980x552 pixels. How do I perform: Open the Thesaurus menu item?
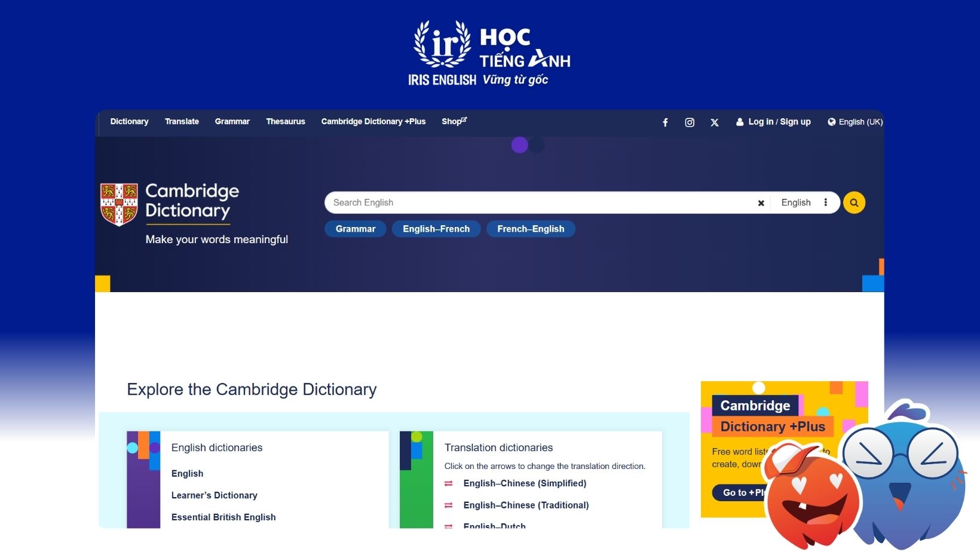(286, 121)
